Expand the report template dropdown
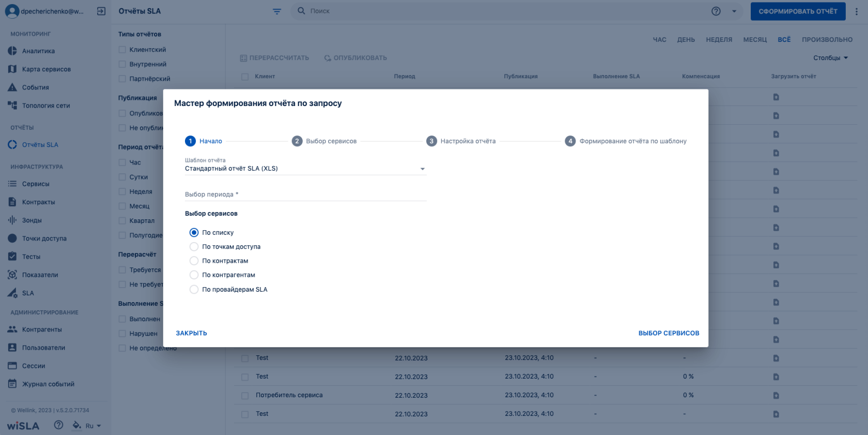 422,169
